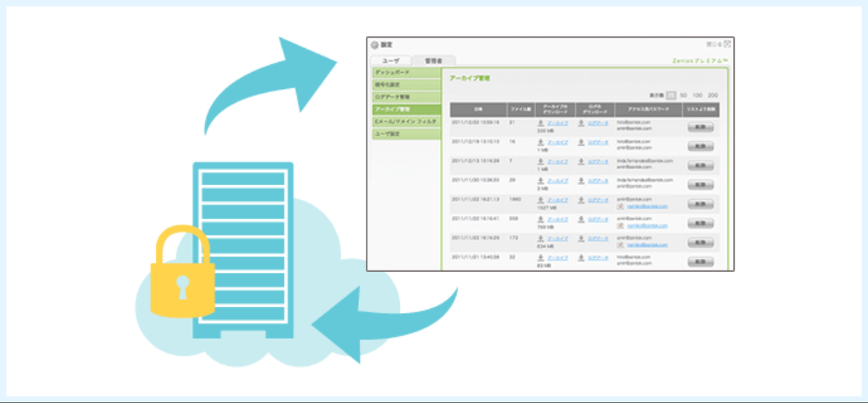Screen dimensions: 868x403
Task: Open the アーカイブ link in the 335 MB row
Action: pyautogui.click(x=557, y=123)
